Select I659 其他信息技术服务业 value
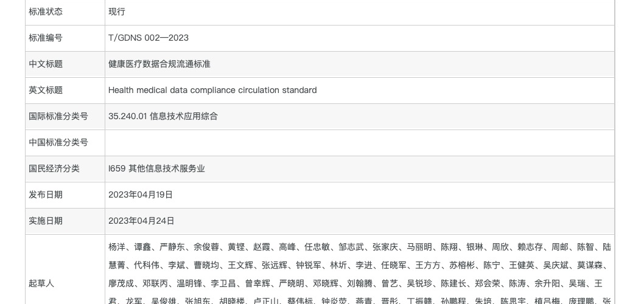The image size is (644, 304). coord(156,168)
